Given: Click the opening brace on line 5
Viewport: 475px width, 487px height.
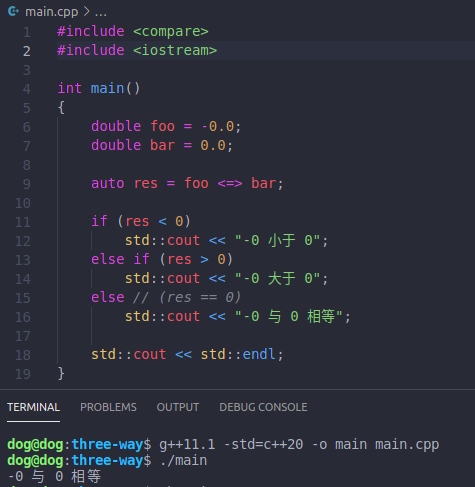Looking at the screenshot, I should pos(61,108).
